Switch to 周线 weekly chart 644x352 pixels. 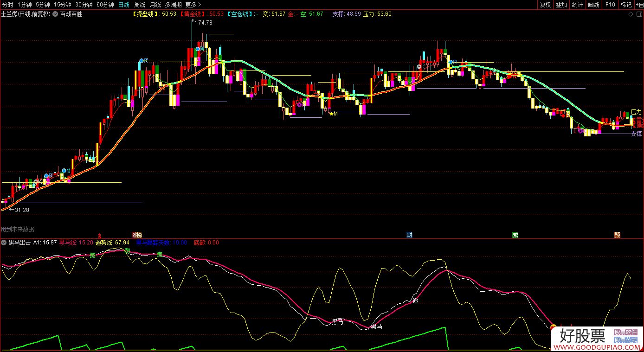coord(140,5)
